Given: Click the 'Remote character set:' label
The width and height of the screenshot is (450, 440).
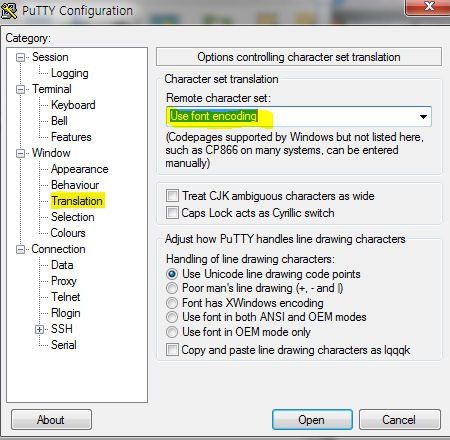Looking at the screenshot, I should tap(218, 98).
